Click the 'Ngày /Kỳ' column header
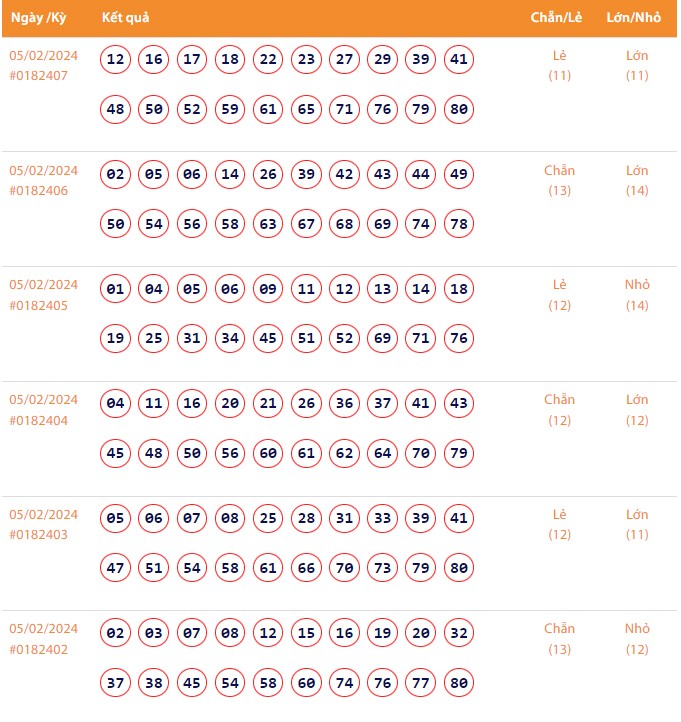Viewport: 681px width, 722px height. coord(38,19)
